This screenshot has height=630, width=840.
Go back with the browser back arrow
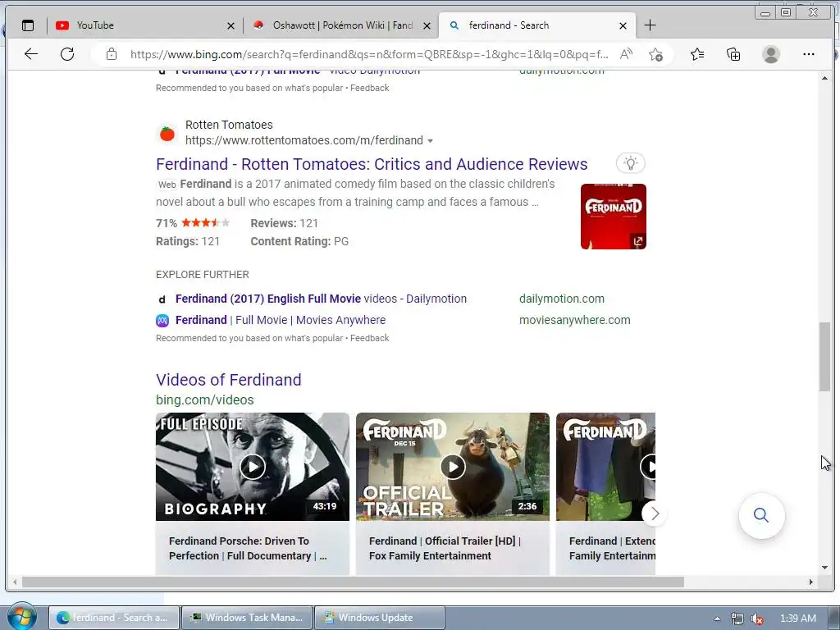pos(31,54)
